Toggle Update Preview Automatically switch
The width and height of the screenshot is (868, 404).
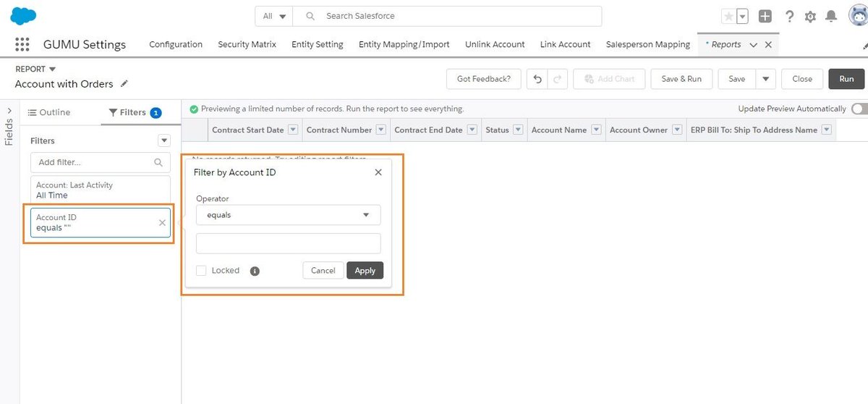tap(859, 109)
